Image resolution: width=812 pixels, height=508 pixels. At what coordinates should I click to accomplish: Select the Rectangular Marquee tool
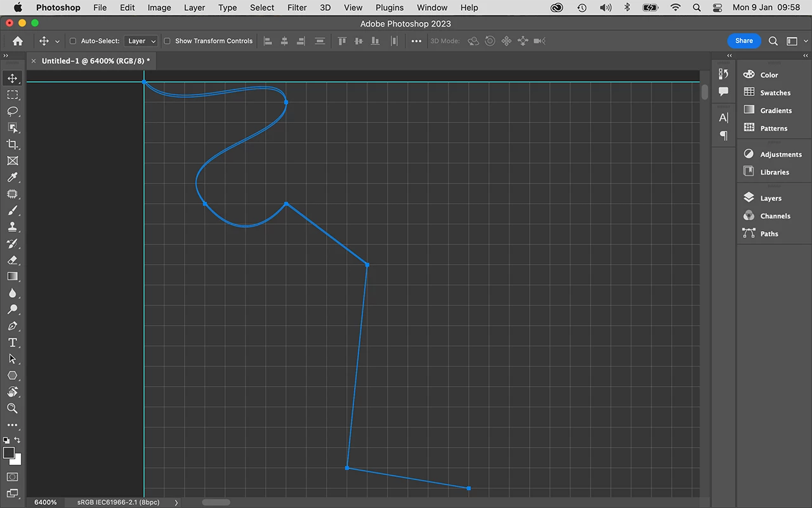point(12,95)
